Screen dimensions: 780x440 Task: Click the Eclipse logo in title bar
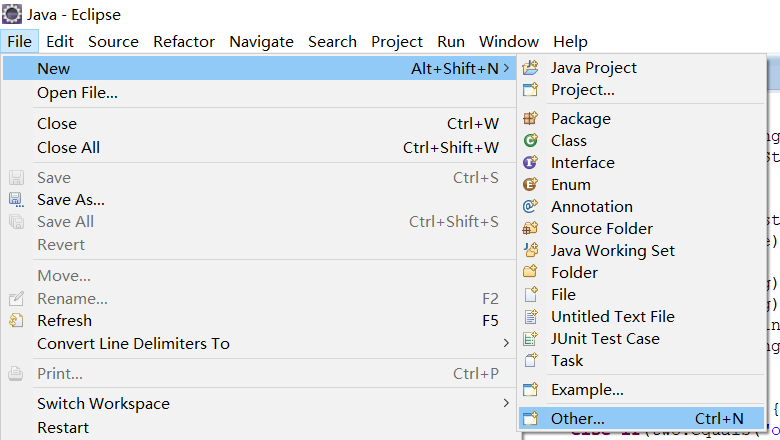tap(11, 13)
